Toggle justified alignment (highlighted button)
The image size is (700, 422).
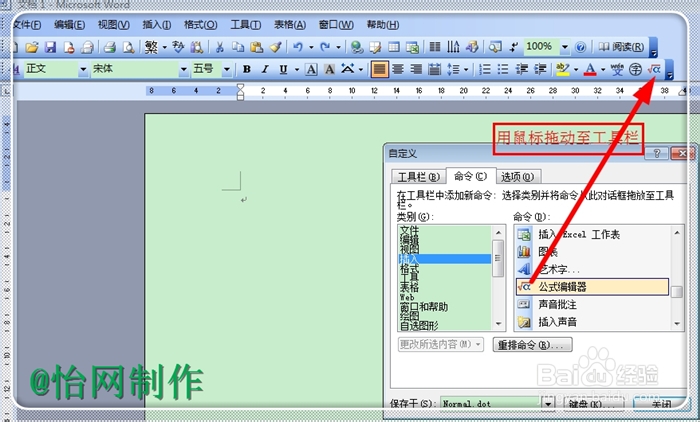(x=379, y=69)
